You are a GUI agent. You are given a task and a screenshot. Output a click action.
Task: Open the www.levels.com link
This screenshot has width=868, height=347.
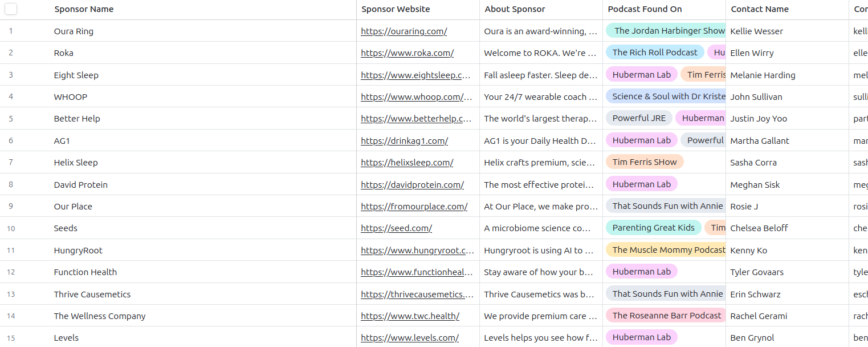pyautogui.click(x=410, y=337)
